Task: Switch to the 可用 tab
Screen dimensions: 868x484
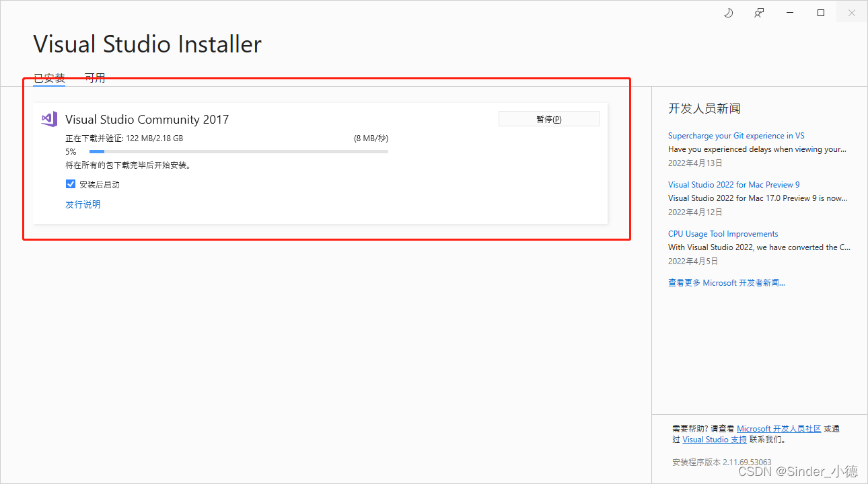Action: pyautogui.click(x=95, y=78)
